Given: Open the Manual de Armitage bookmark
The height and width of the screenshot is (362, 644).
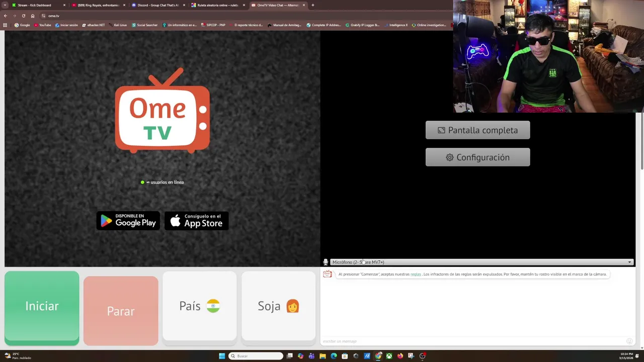Looking at the screenshot, I should pyautogui.click(x=285, y=25).
